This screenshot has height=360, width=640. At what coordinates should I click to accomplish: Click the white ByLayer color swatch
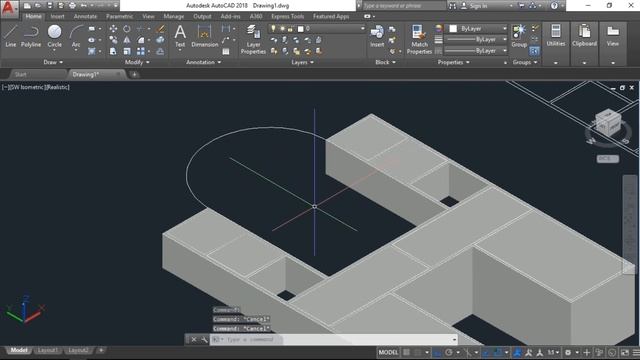[x=453, y=29]
